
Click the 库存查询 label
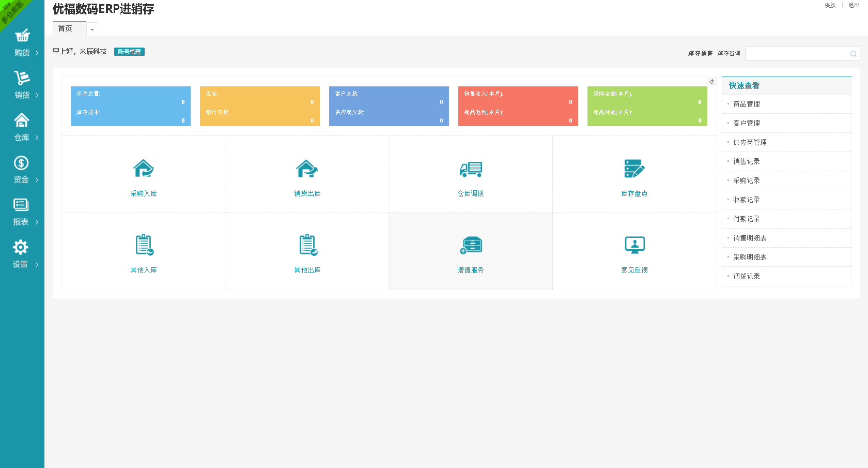pyautogui.click(x=729, y=53)
